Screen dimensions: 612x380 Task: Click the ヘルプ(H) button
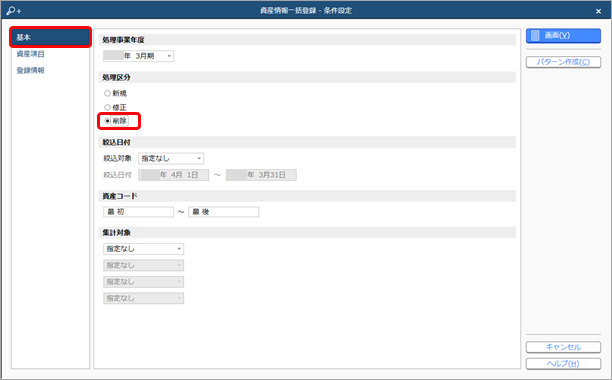tap(563, 364)
